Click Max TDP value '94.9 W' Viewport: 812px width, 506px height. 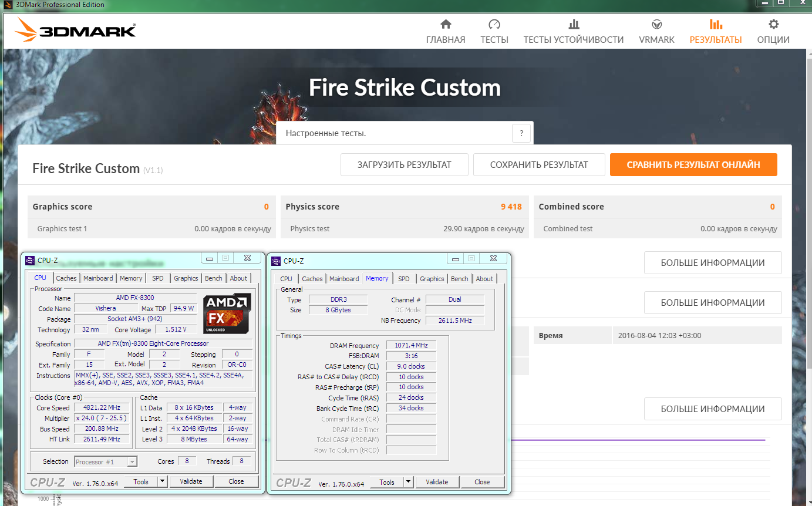(x=183, y=308)
